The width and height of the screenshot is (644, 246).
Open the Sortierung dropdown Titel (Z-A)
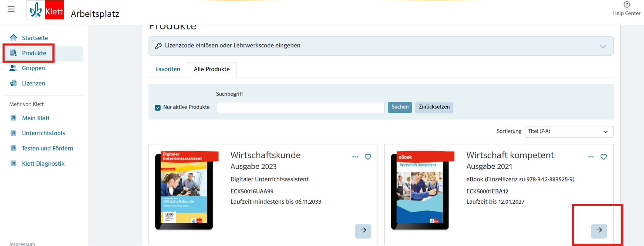tap(569, 132)
